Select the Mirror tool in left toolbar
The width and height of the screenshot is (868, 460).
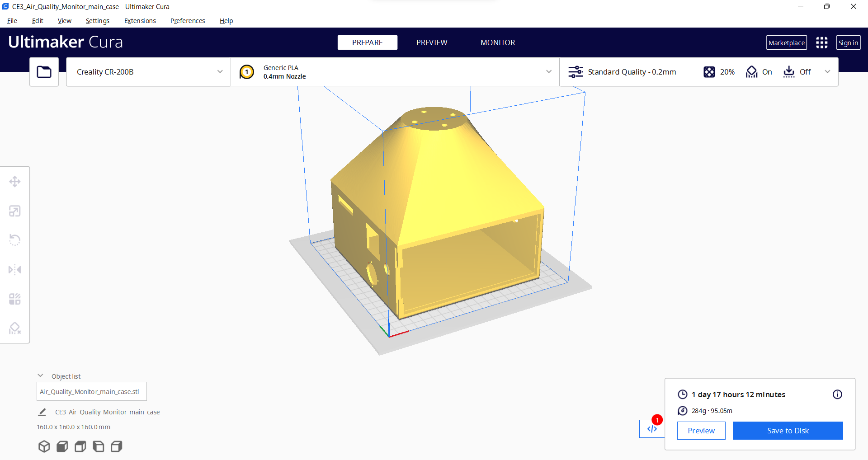(15, 270)
